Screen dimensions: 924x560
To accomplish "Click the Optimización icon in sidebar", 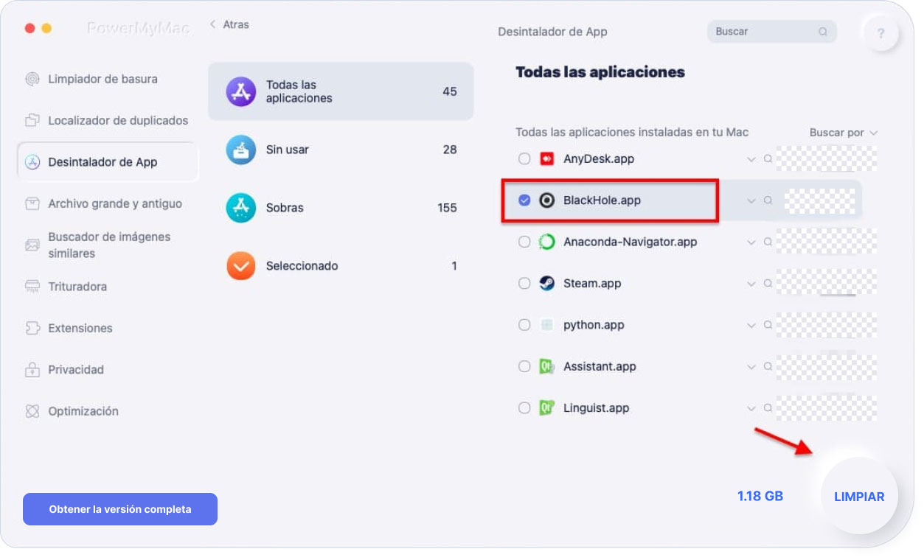I will click(32, 411).
